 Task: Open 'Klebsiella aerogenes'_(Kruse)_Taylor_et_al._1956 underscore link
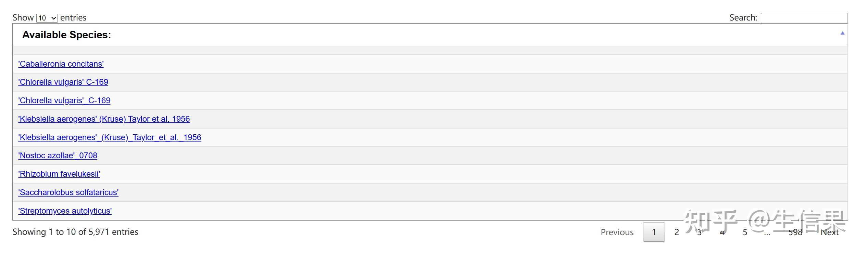(110, 137)
